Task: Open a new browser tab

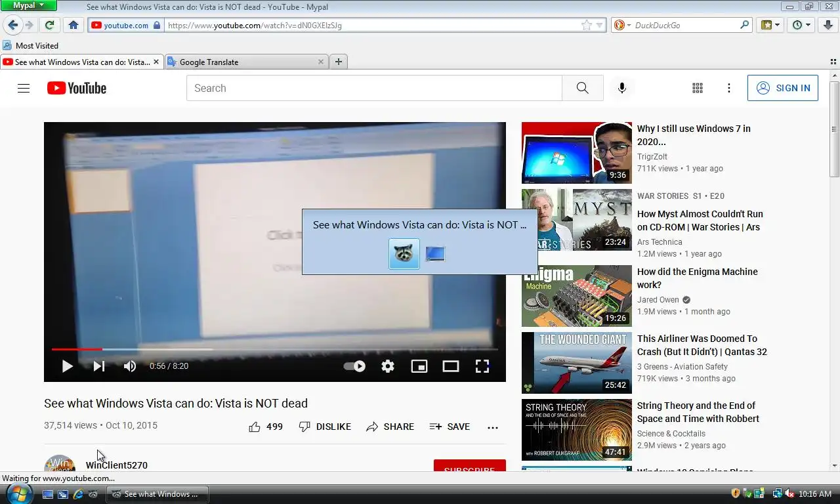Action: pyautogui.click(x=339, y=62)
